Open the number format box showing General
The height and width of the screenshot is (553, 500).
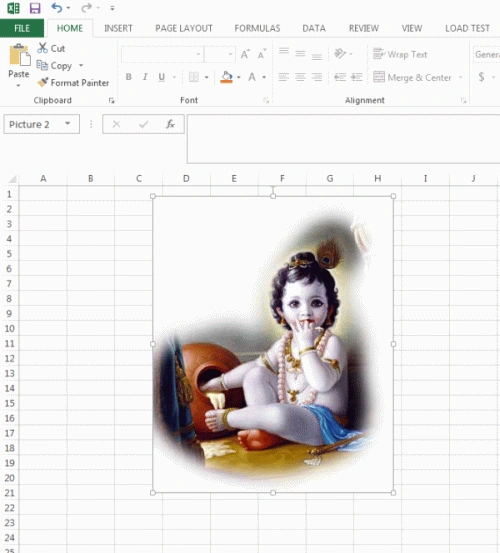coord(486,54)
